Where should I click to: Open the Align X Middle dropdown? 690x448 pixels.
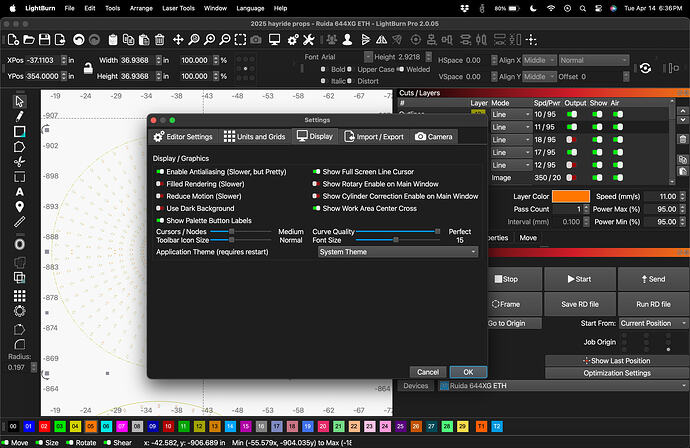pyautogui.click(x=540, y=60)
